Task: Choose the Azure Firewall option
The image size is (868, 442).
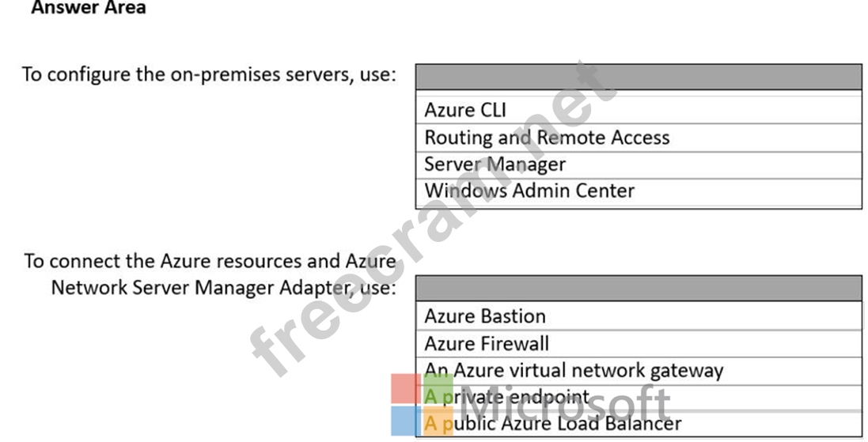Action: point(487,344)
